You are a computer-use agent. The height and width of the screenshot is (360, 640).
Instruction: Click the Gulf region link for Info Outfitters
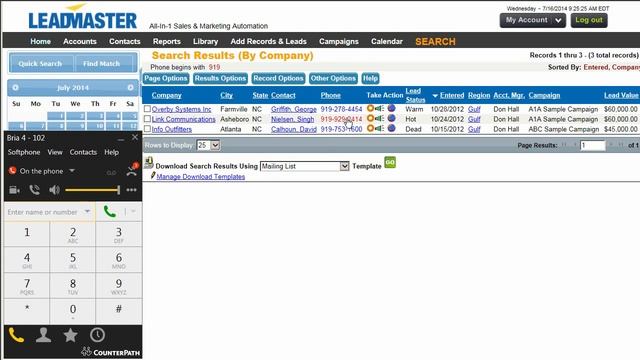tap(474, 129)
